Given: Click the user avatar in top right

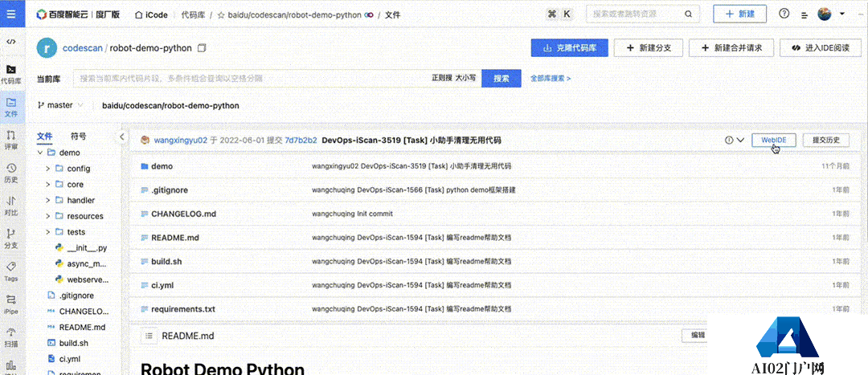Looking at the screenshot, I should point(825,14).
